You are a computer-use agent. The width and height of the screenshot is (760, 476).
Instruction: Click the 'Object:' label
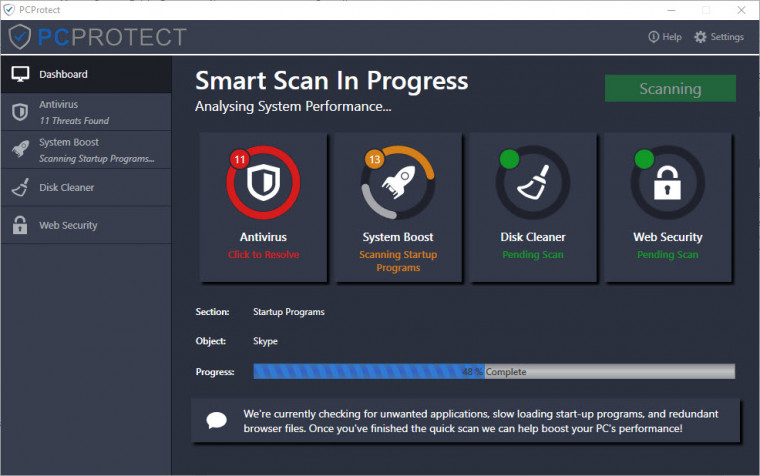click(x=210, y=341)
